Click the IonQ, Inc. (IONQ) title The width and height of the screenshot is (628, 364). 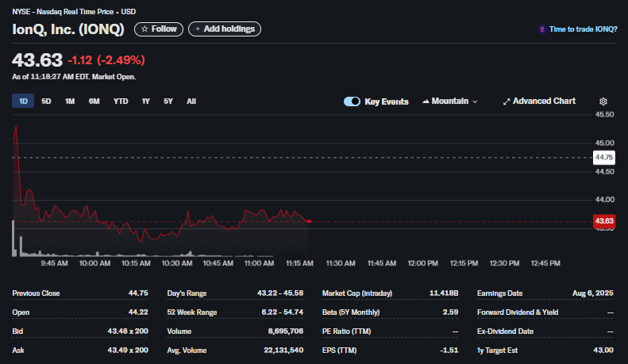click(68, 29)
